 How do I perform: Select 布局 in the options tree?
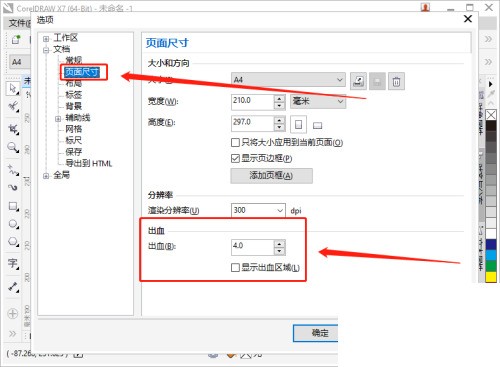(73, 83)
